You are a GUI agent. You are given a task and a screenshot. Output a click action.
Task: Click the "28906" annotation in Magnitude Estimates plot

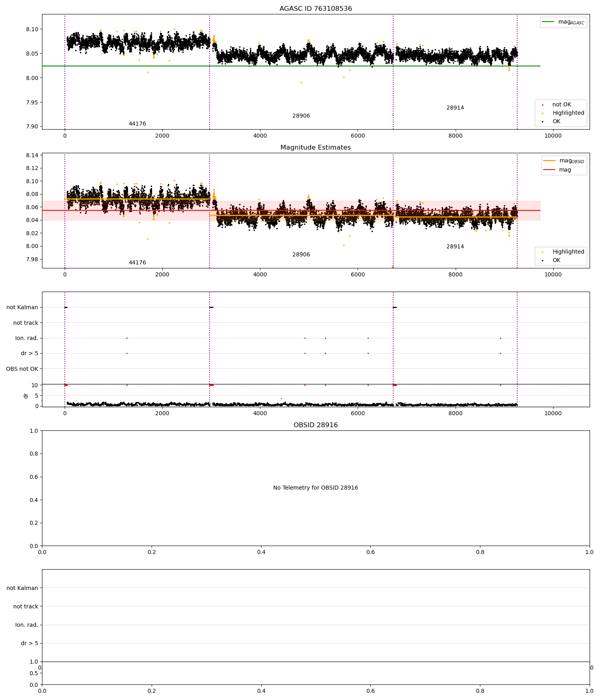pos(301,255)
